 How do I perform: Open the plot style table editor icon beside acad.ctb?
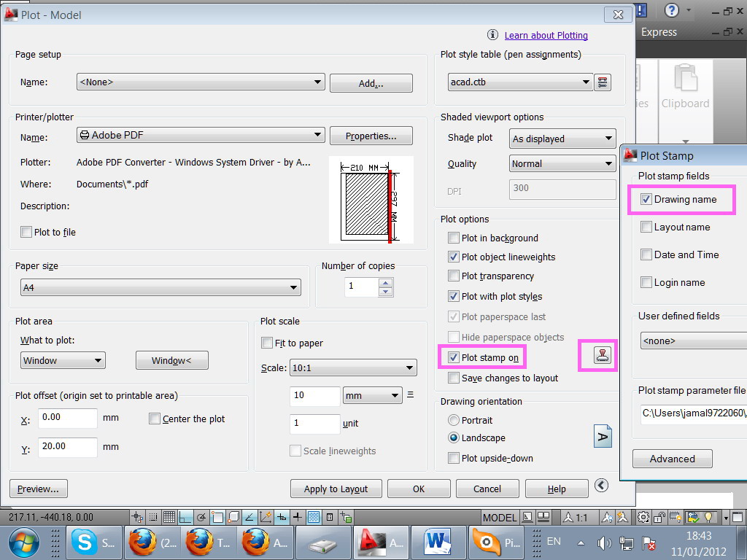point(603,82)
